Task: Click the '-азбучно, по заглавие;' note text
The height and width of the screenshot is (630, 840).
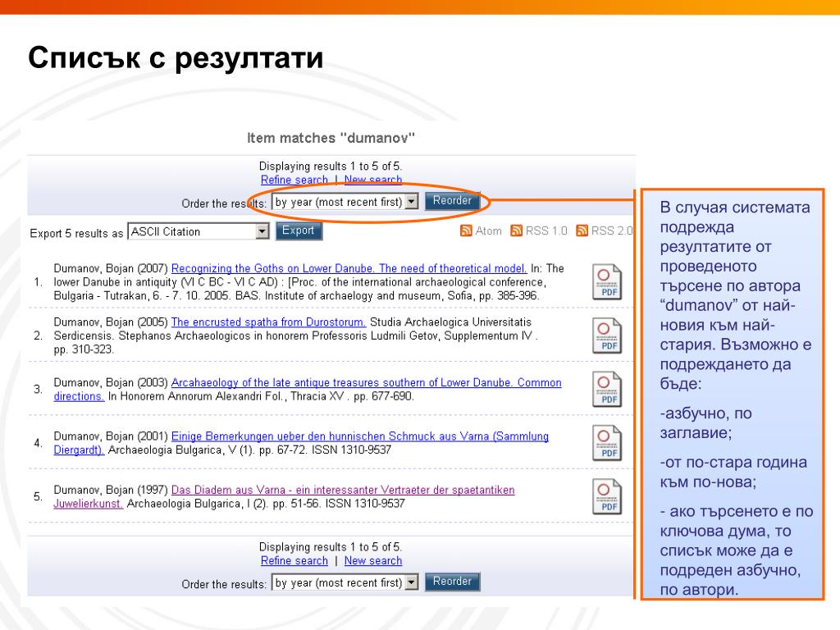Action: pos(705,422)
